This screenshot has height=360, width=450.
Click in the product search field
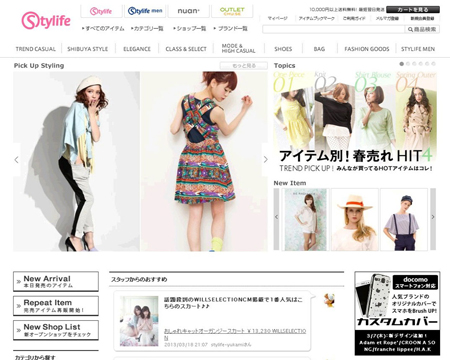coord(333,29)
